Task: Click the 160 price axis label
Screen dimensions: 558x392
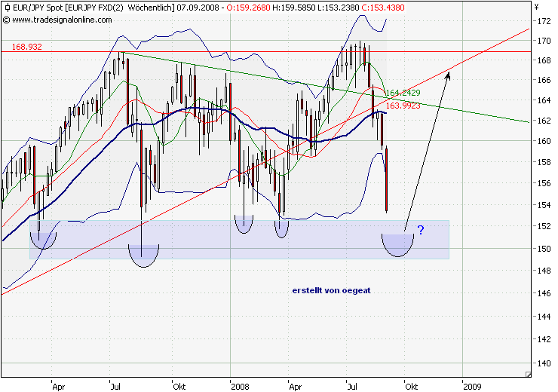Action: pos(544,141)
